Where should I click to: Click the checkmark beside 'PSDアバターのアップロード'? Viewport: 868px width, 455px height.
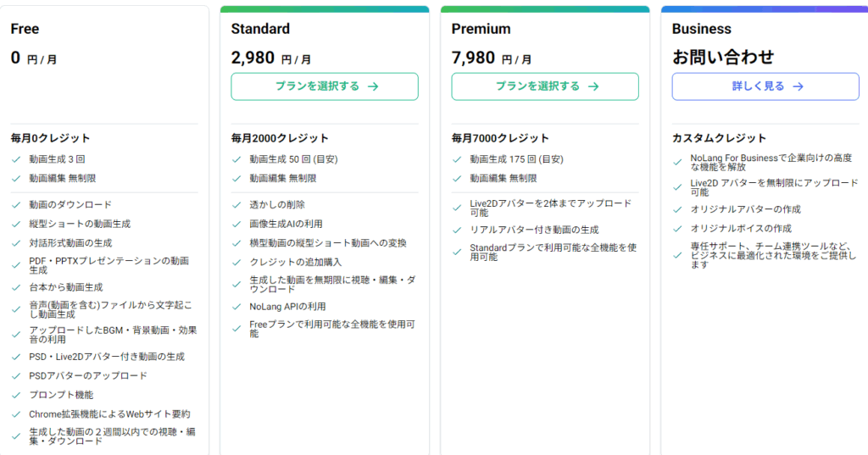click(16, 375)
